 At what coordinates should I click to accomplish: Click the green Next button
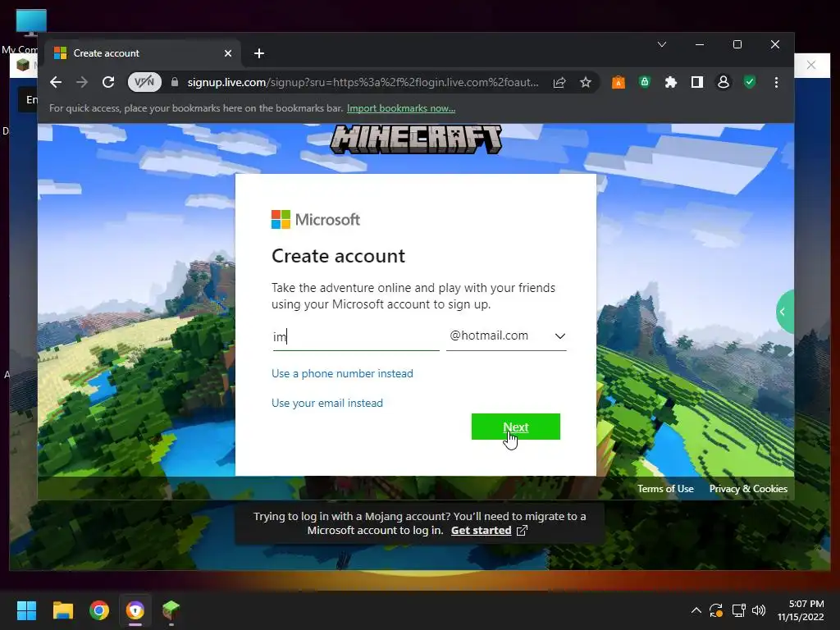pyautogui.click(x=516, y=427)
